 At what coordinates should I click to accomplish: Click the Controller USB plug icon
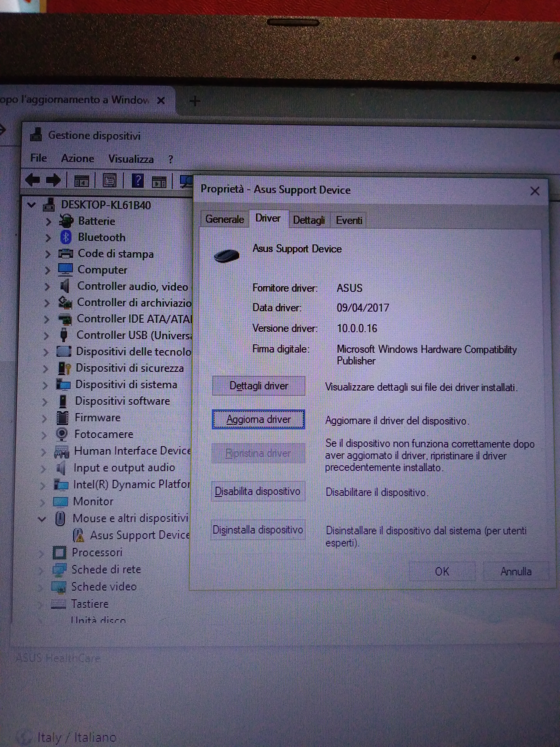click(x=64, y=335)
